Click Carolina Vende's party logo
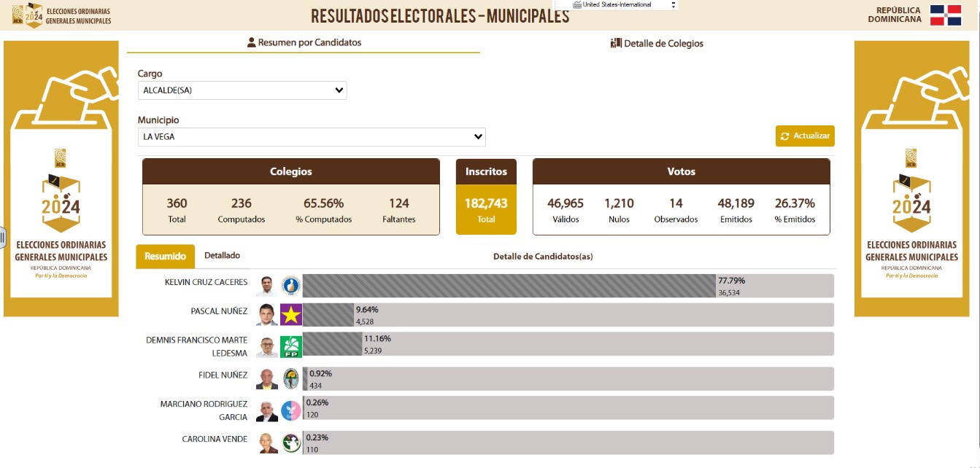This screenshot has height=468, width=980. click(x=290, y=442)
